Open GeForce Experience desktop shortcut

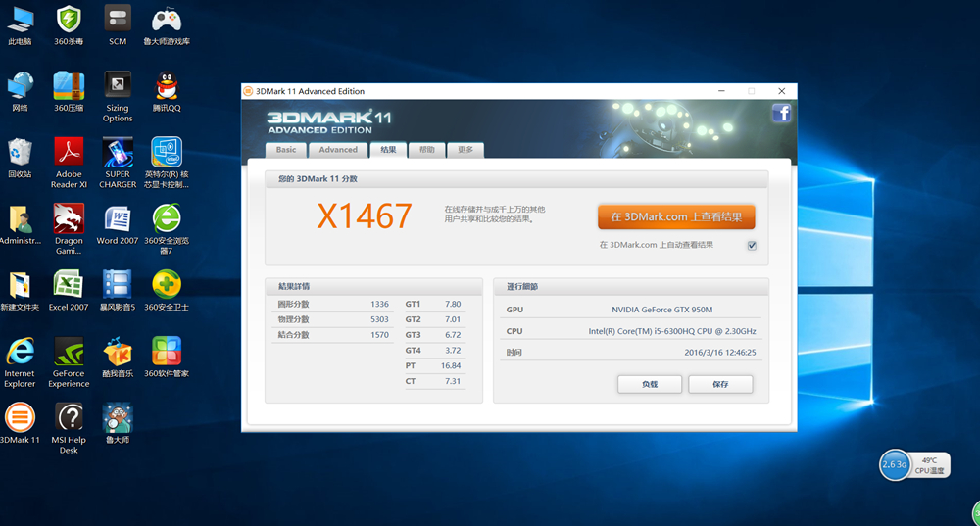pos(69,353)
